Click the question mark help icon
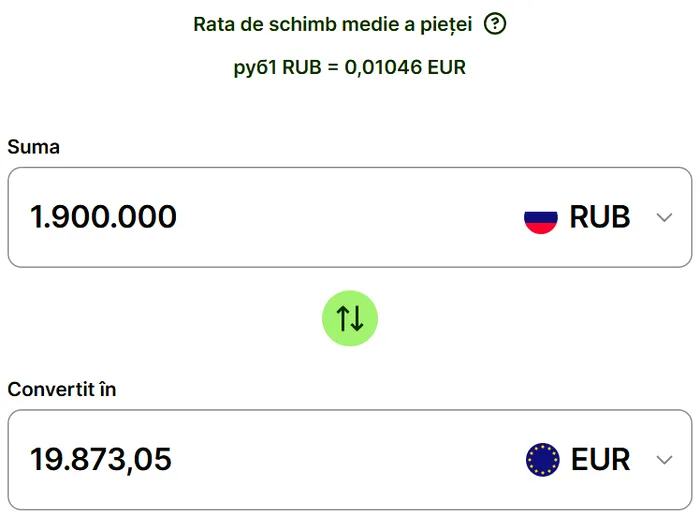Image resolution: width=700 pixels, height=531 pixels. pos(495,24)
